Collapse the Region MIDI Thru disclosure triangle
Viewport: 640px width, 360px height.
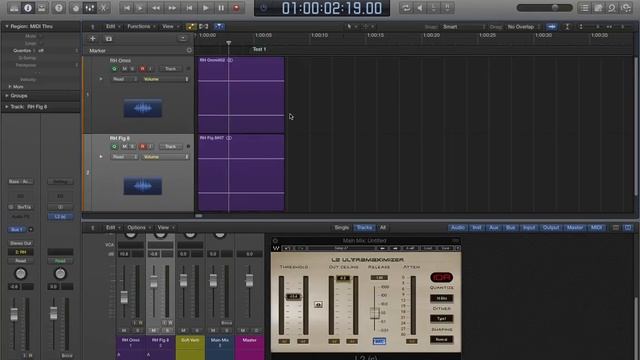tap(7, 26)
